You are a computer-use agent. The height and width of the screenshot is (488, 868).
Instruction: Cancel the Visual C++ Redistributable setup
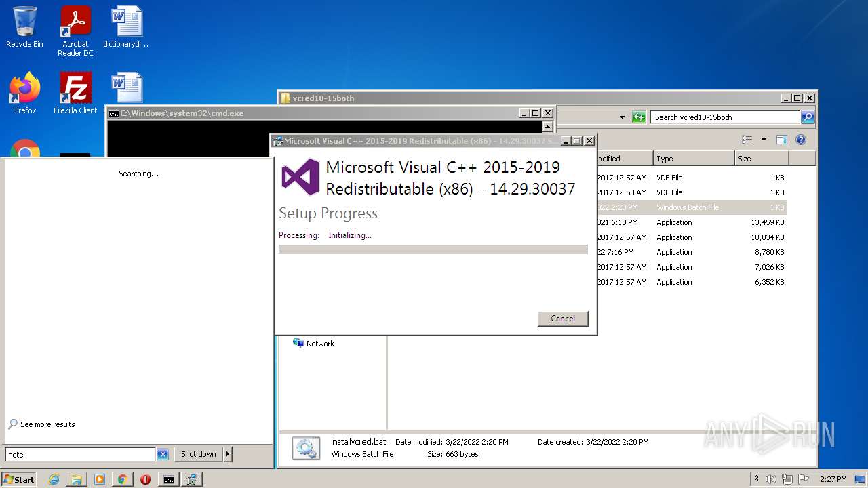[563, 319]
